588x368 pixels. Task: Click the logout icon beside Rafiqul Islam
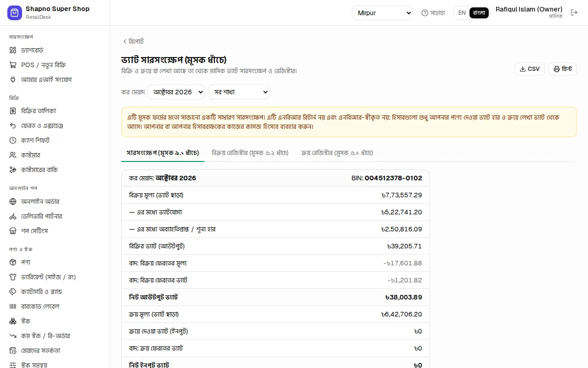(x=574, y=13)
